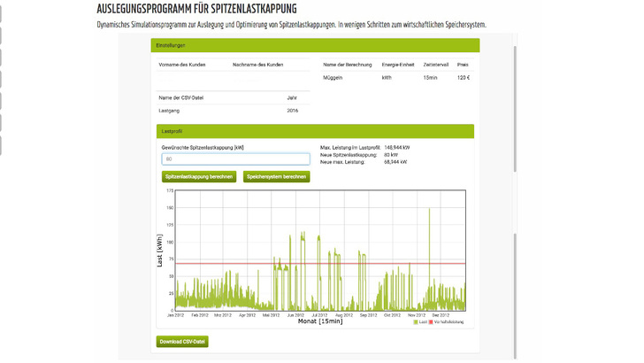Focus the Gewünschte Spitzenlastkappung input field

[x=235, y=159]
